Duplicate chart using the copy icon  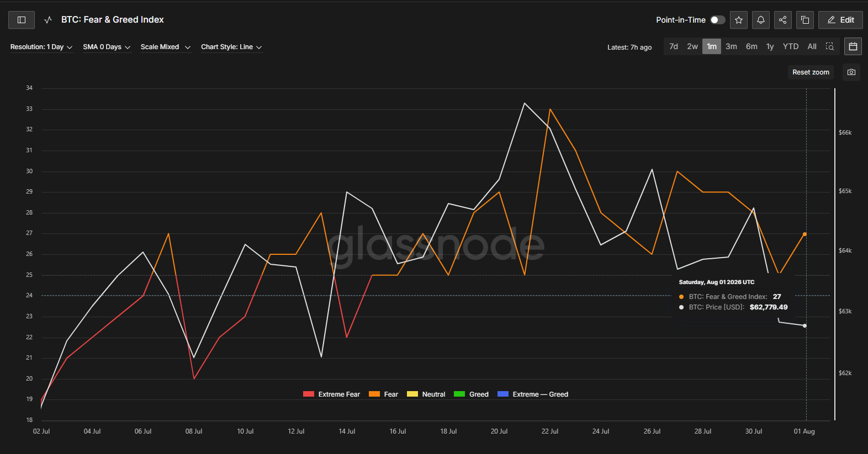click(805, 20)
